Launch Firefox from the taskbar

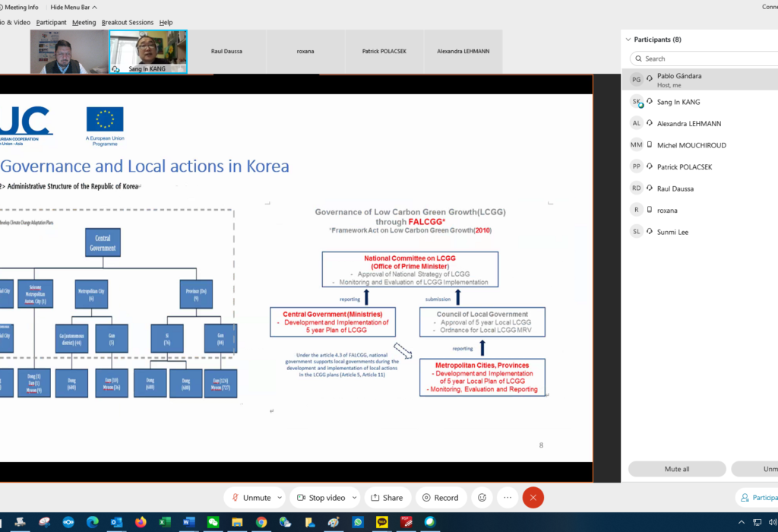[141, 523]
